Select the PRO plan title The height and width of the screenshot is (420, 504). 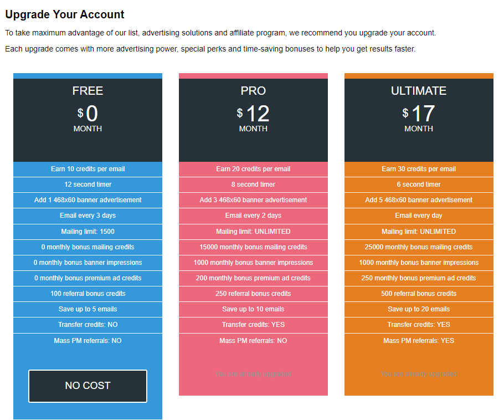253,91
